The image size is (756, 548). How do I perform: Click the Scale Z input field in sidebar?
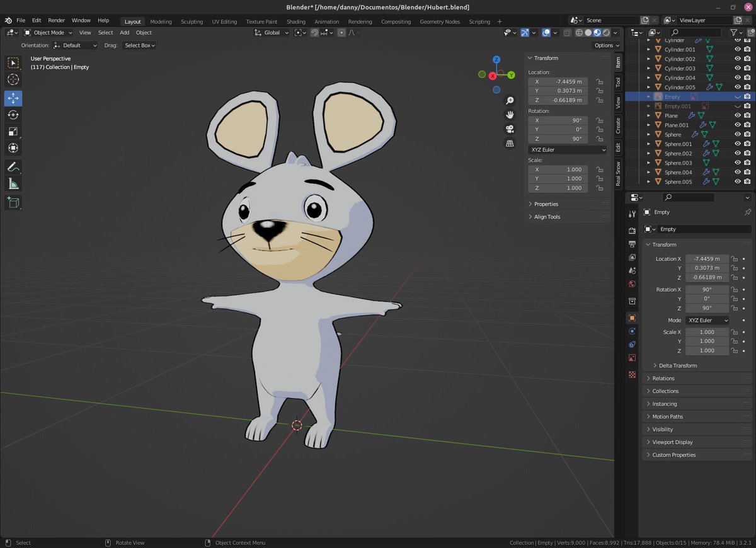point(558,188)
